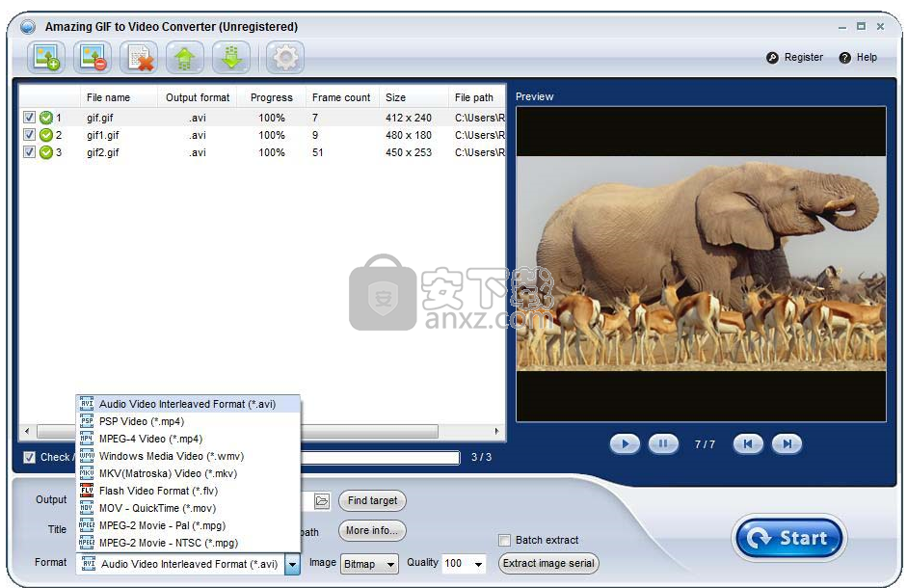This screenshot has height=588, width=907.
Task: Select MPEG-2 Movie - Pal (*.mpg) option
Action: [x=188, y=525]
